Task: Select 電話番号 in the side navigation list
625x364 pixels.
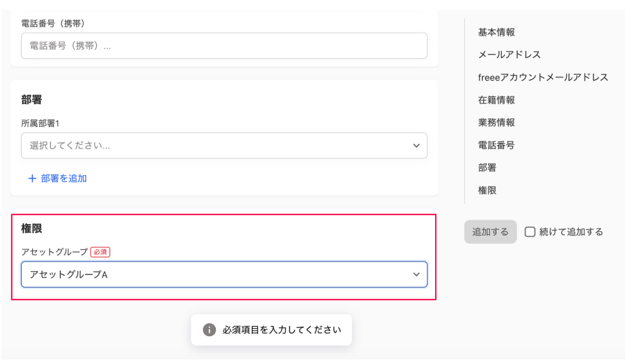Action: click(496, 145)
